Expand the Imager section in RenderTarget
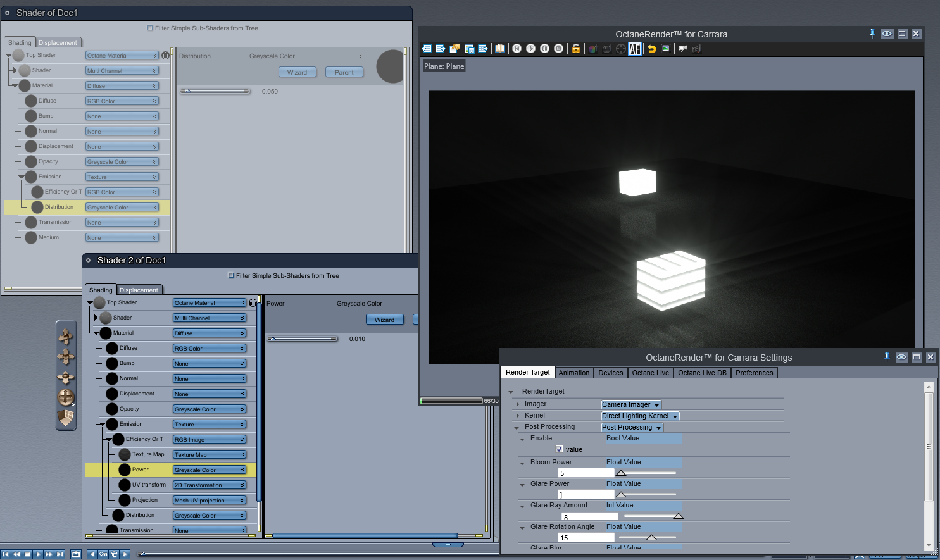 pos(518,404)
